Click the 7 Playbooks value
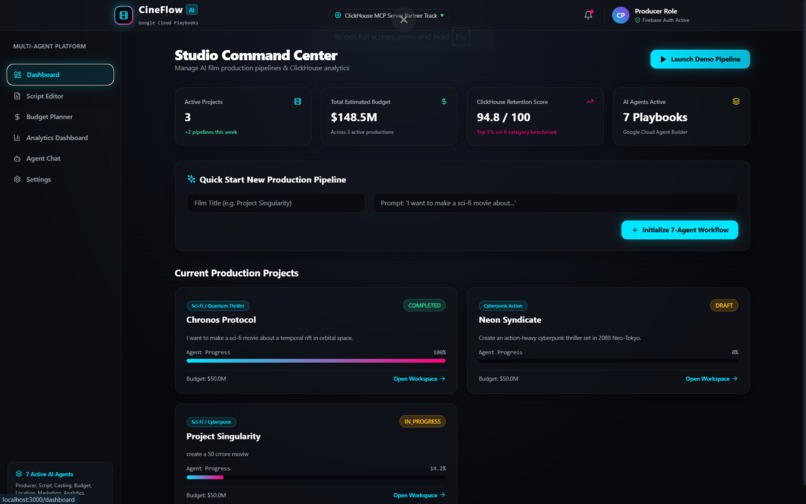Image resolution: width=806 pixels, height=504 pixels. click(655, 117)
